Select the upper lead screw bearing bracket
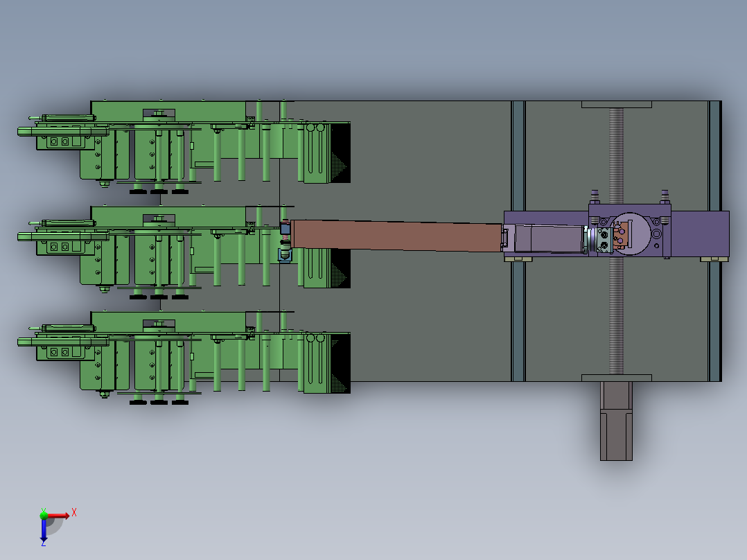 point(617,104)
